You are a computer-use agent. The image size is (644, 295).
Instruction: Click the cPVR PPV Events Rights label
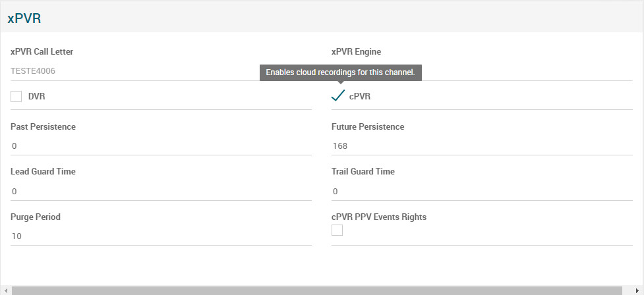click(379, 217)
